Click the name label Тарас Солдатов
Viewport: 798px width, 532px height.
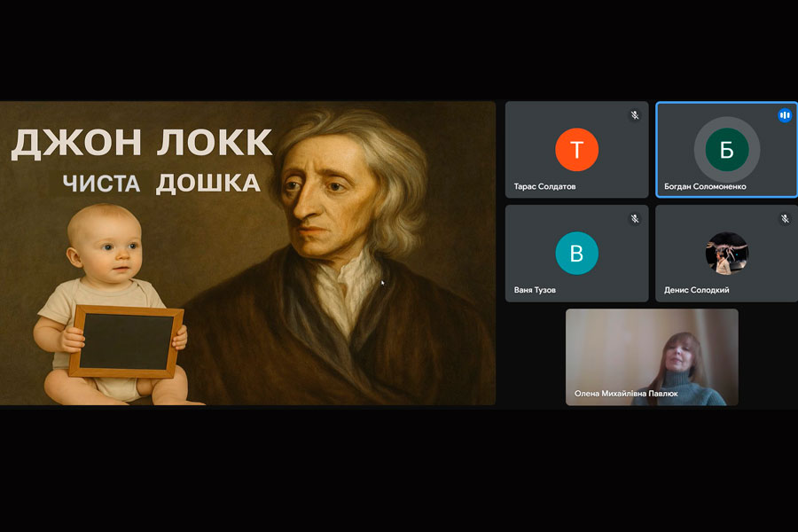[x=544, y=186]
